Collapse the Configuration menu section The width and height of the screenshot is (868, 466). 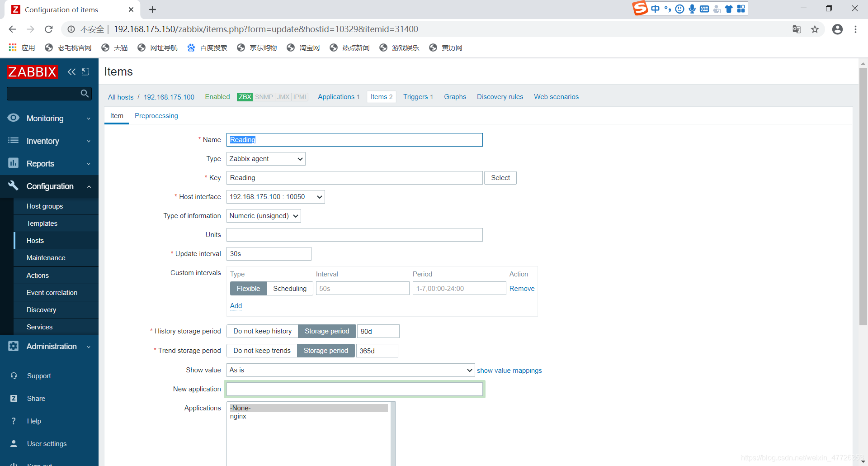49,186
